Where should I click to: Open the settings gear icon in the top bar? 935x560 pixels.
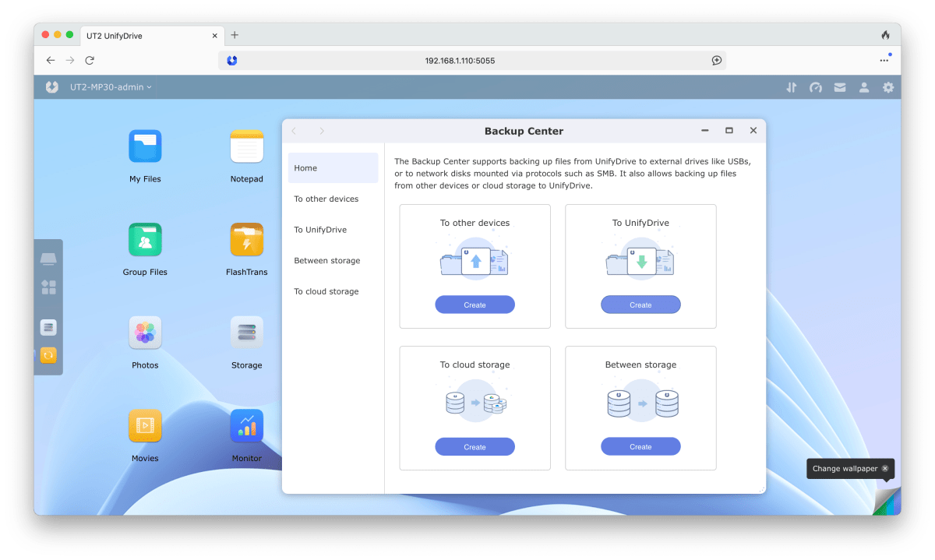pos(888,87)
